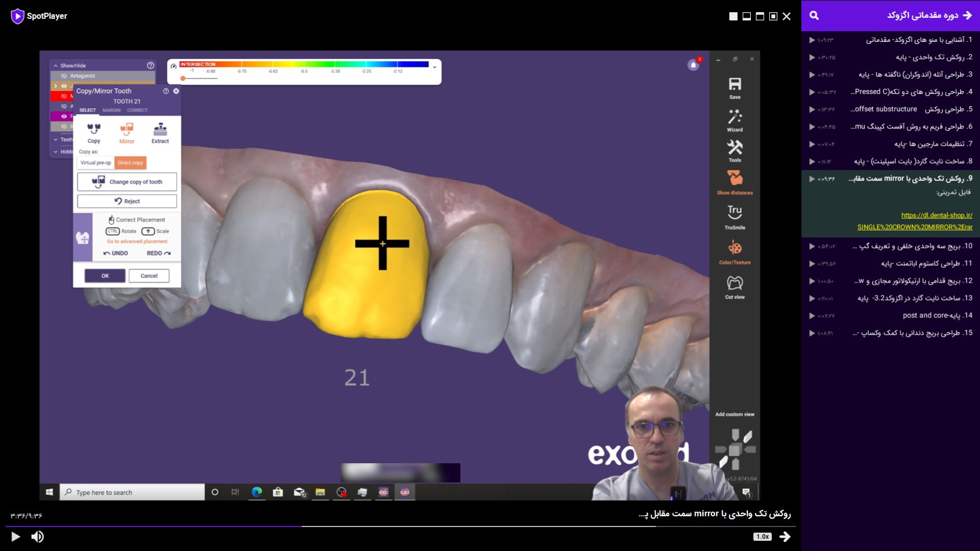Confirm with the OK button
The height and width of the screenshot is (551, 980).
tap(105, 275)
